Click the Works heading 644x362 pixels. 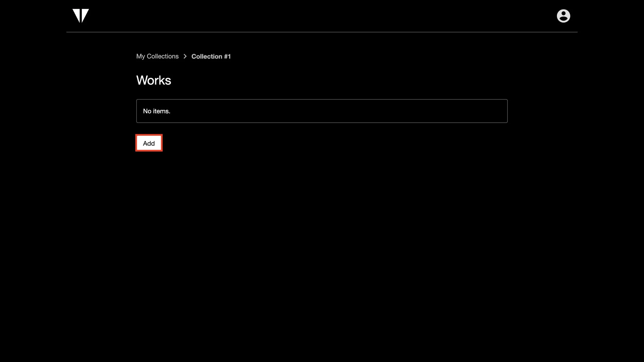(x=154, y=80)
